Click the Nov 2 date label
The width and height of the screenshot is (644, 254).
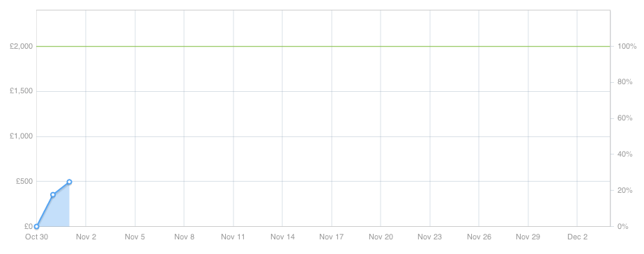coord(86,237)
